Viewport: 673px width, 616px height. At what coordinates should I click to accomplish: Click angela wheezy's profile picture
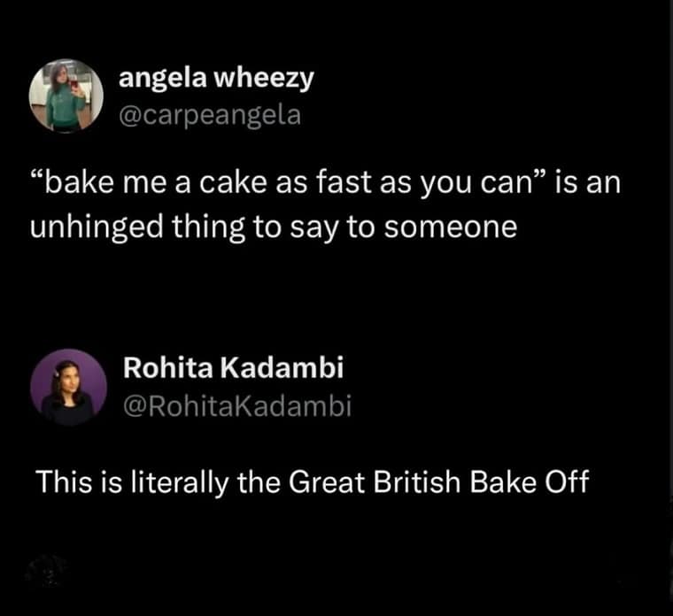pyautogui.click(x=66, y=96)
